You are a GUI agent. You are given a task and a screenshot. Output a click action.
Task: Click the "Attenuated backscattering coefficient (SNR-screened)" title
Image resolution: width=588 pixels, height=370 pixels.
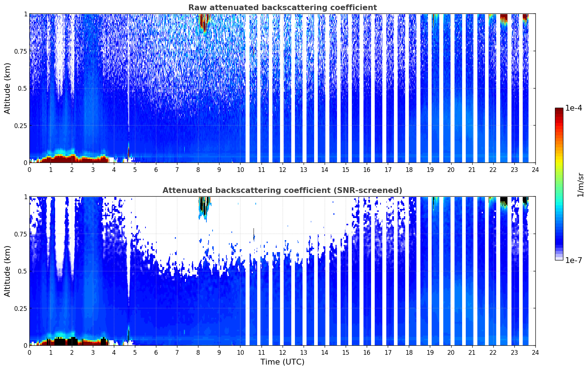[x=282, y=190]
